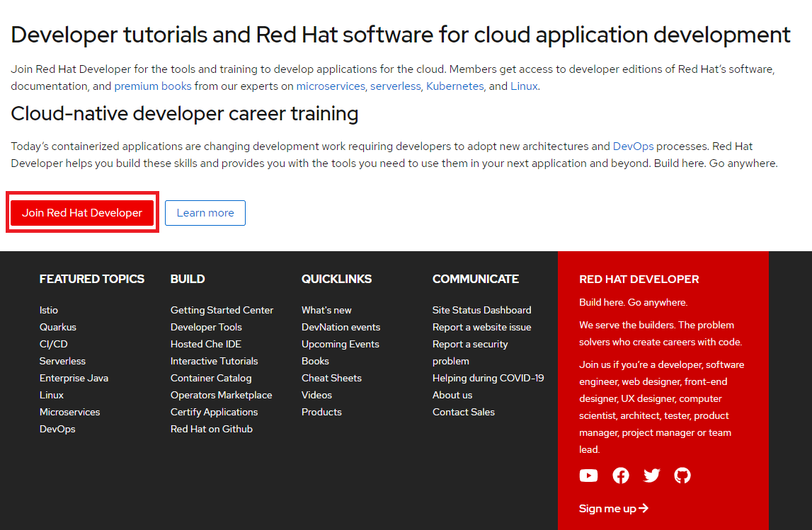Screen dimensions: 812x530
Task: Open the Twitter profile icon
Action: [651, 475]
